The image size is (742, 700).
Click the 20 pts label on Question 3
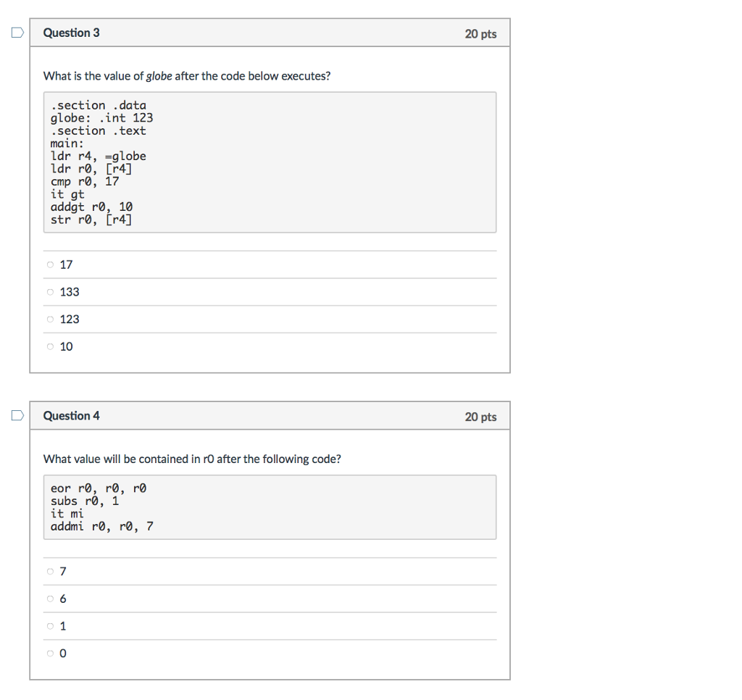point(480,34)
